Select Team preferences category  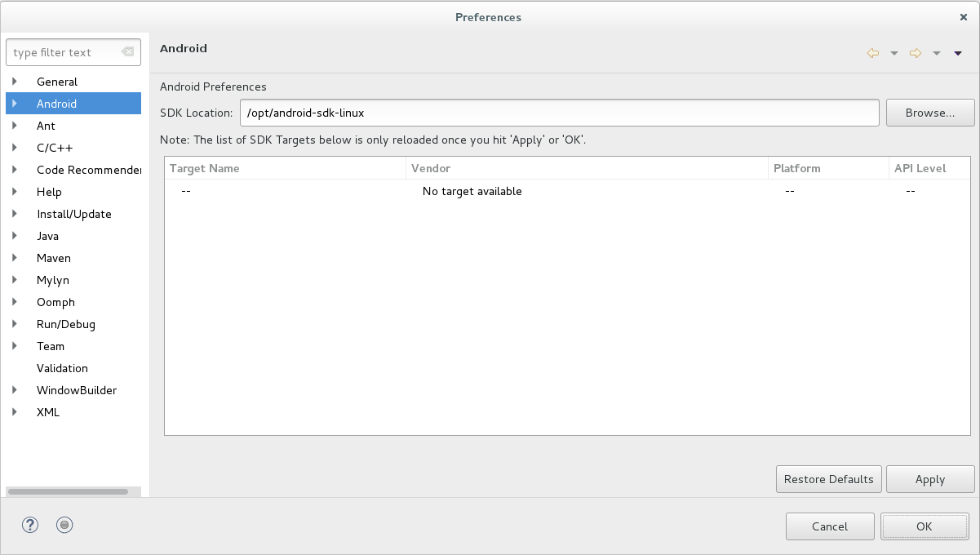tap(51, 346)
